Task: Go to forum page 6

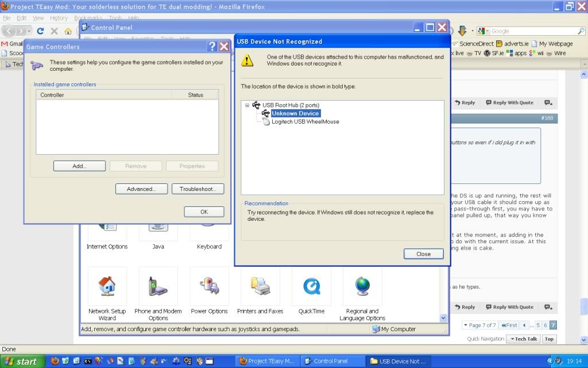Action: tap(546, 325)
